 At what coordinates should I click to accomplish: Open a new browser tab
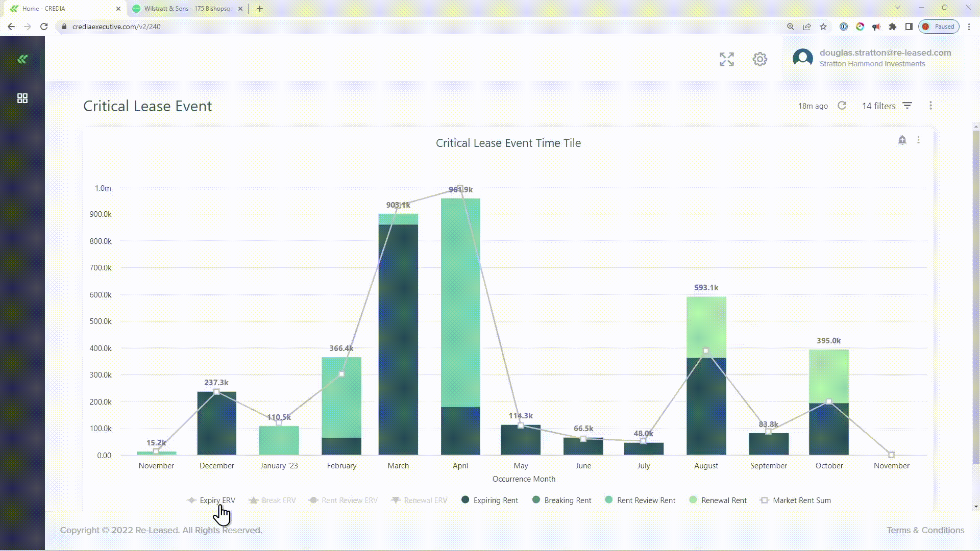coord(260,9)
